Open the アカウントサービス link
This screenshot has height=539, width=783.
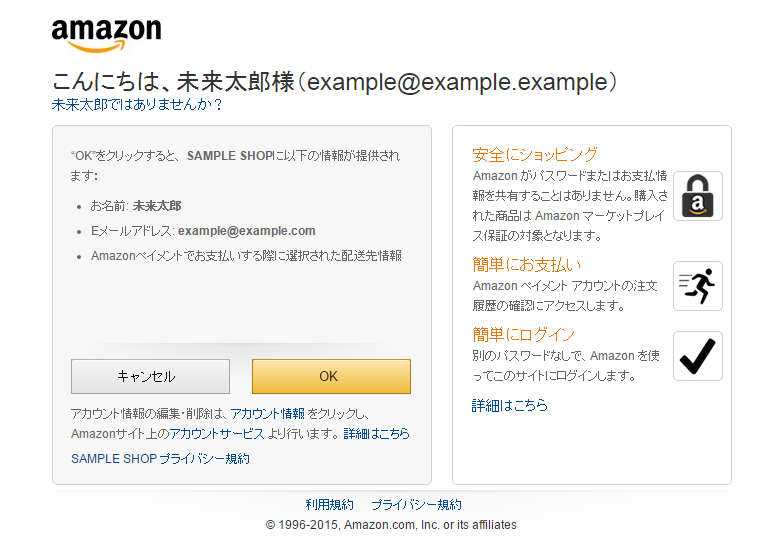[216, 434]
